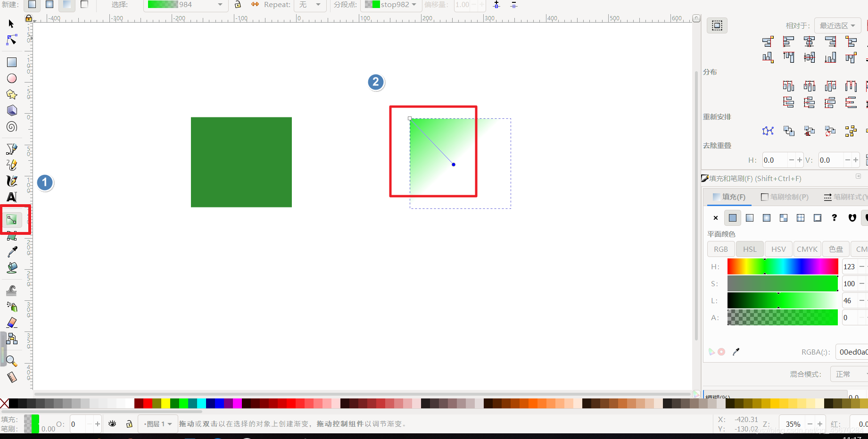Select the Star and polygon tool
The image size is (868, 439).
point(11,94)
